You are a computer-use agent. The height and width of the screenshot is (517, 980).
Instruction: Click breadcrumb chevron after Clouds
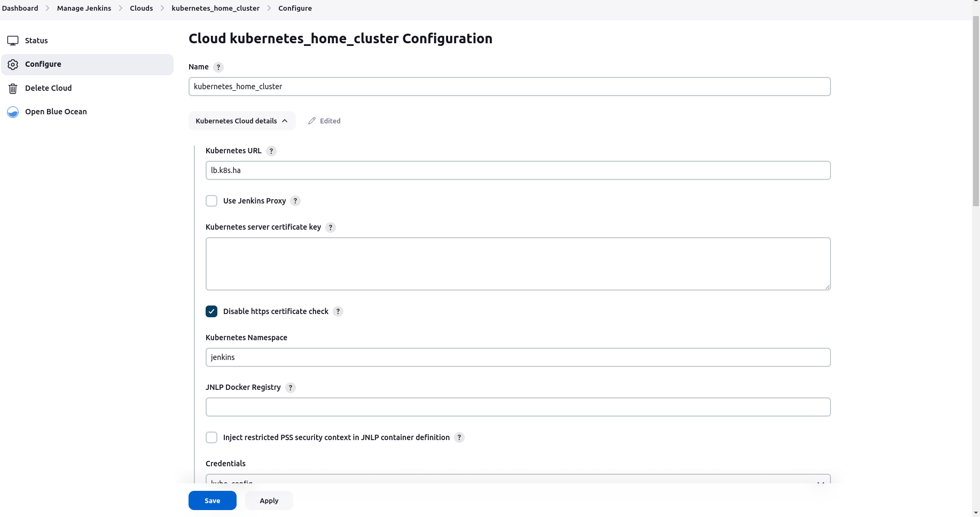[x=162, y=8]
